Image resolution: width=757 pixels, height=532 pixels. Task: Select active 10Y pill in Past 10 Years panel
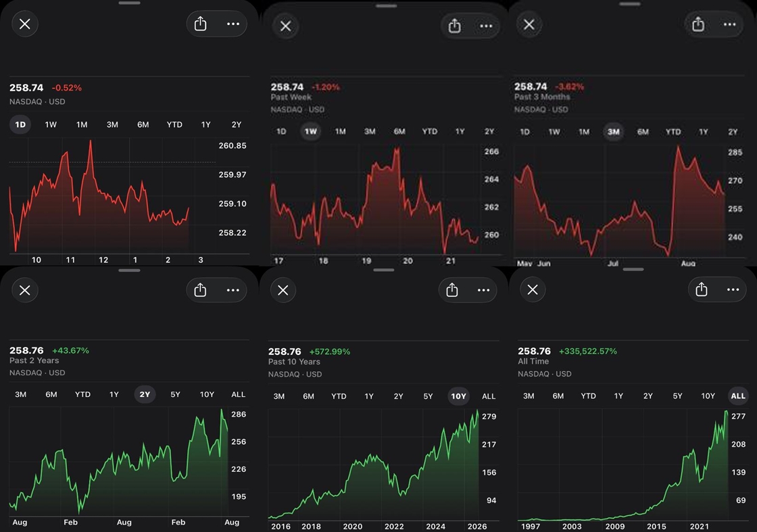458,396
